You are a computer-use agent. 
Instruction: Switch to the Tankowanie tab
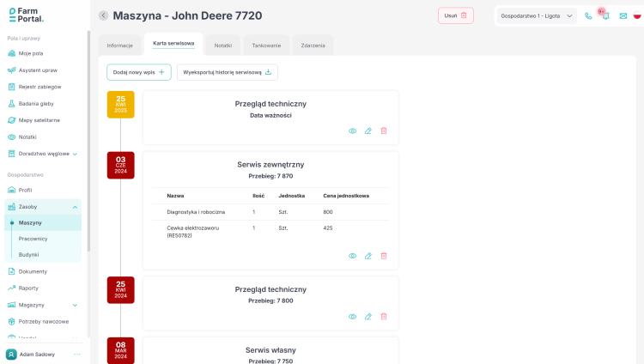[266, 45]
